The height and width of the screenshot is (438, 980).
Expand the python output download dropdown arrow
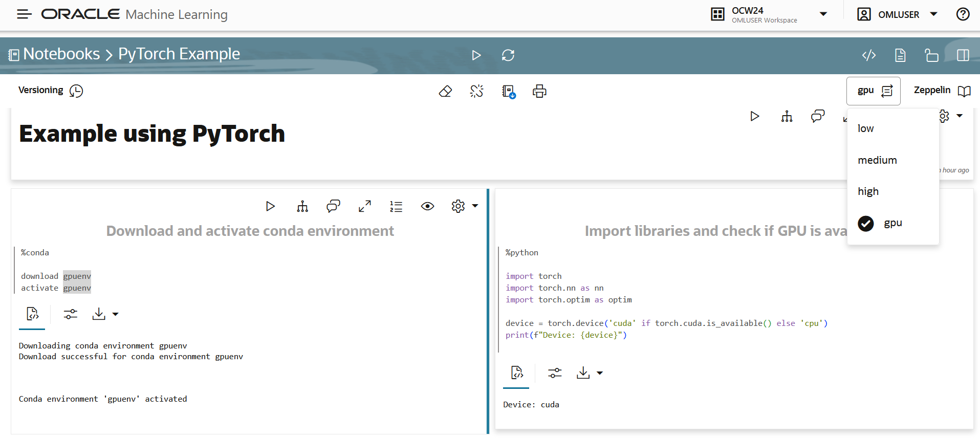coord(600,373)
